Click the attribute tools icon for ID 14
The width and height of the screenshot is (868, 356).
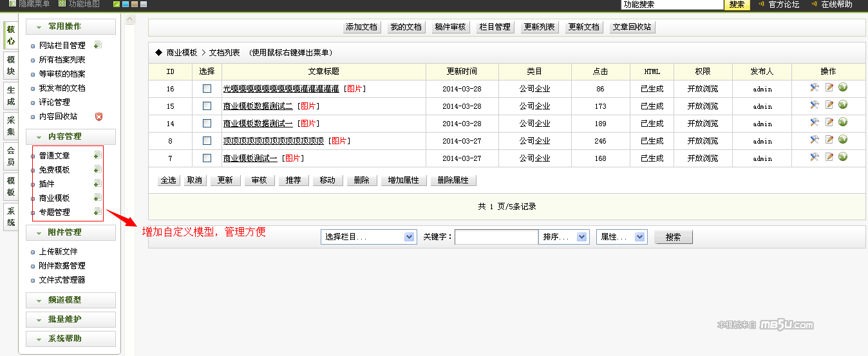click(815, 122)
